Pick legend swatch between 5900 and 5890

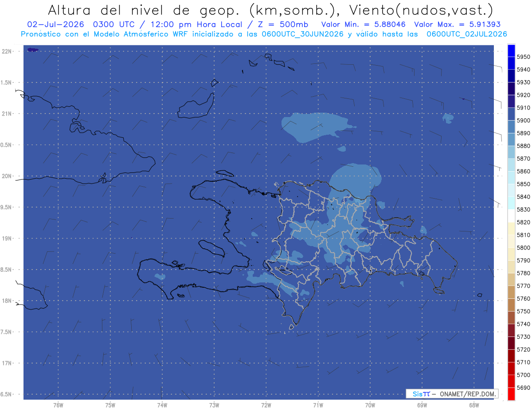coord(511,126)
